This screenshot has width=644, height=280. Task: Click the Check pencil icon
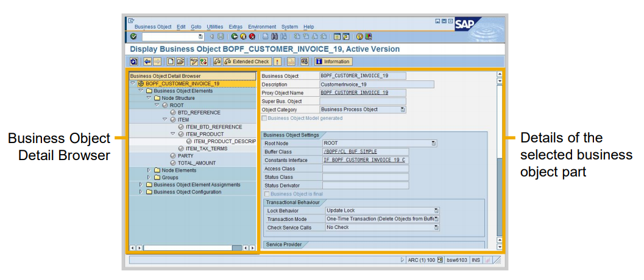(x=194, y=61)
